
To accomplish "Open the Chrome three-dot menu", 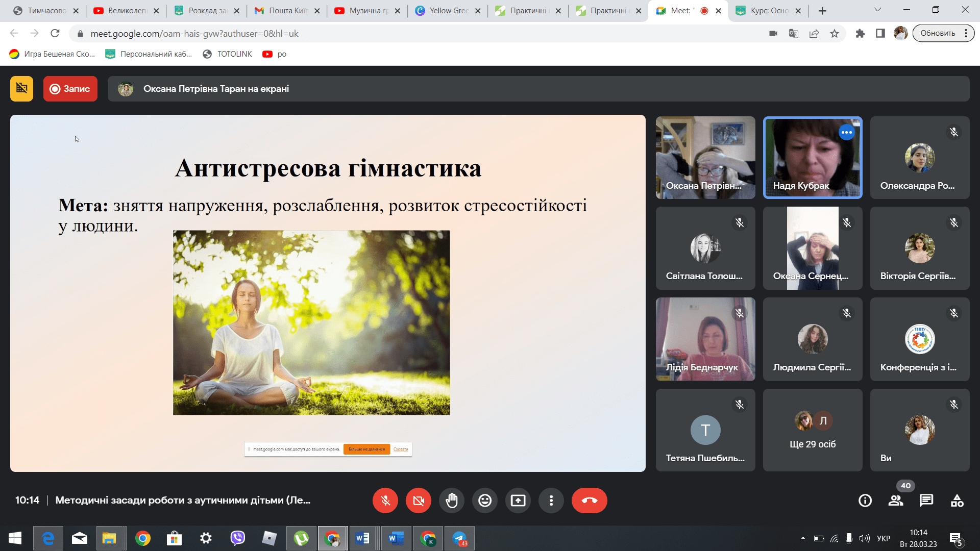I will point(966,33).
